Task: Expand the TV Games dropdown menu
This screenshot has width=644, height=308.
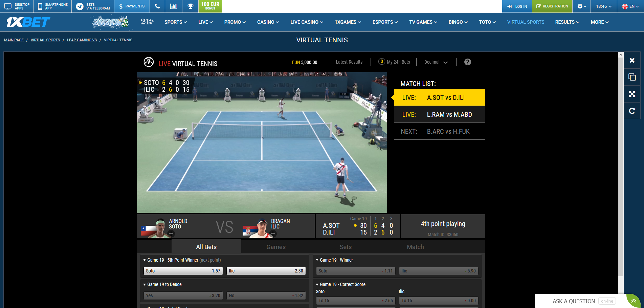Action: click(423, 22)
